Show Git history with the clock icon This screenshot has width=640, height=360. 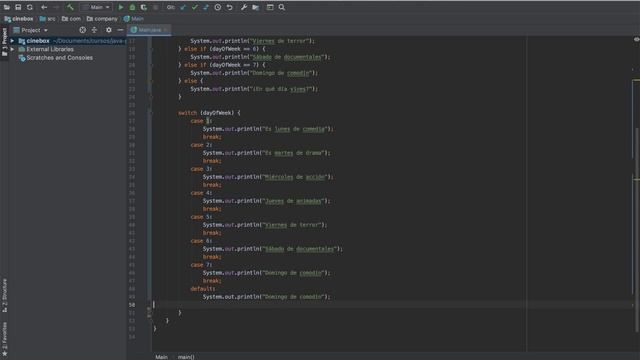218,7
